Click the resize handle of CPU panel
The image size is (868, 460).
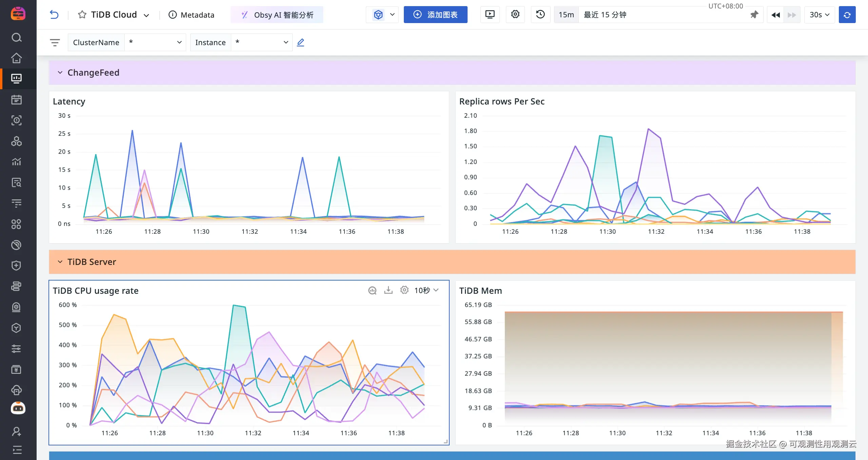tap(446, 441)
